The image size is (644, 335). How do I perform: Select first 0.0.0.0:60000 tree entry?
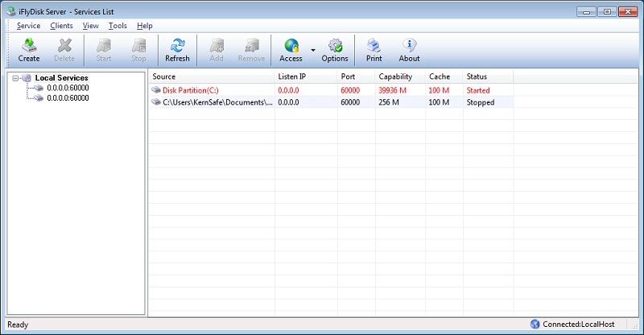(x=68, y=88)
